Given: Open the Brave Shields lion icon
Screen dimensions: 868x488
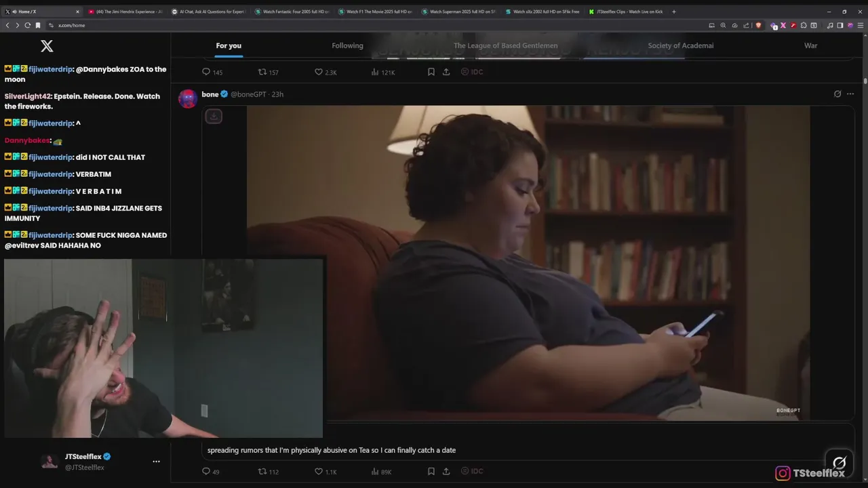Looking at the screenshot, I should coord(758,25).
